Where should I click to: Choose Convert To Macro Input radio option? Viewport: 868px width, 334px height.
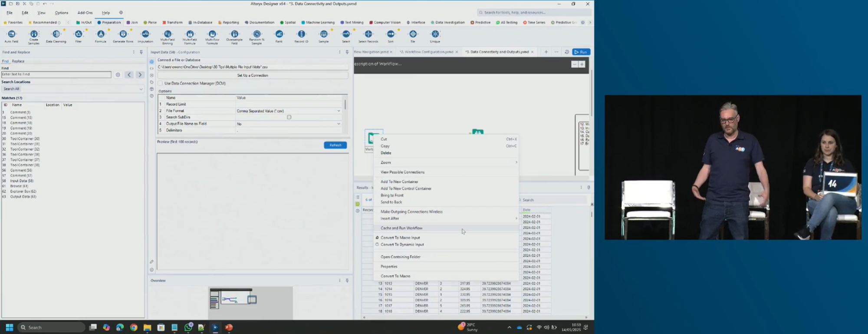[x=377, y=238]
